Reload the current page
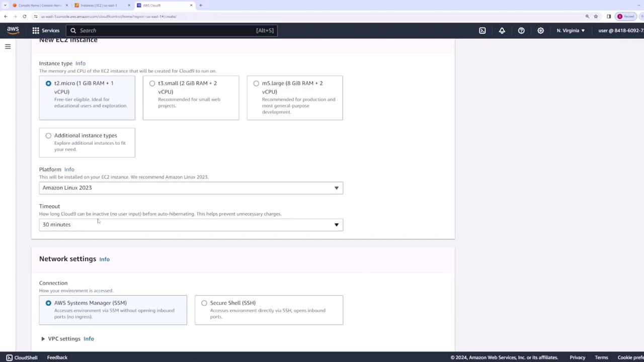This screenshot has width=644, height=362. pos(24,17)
